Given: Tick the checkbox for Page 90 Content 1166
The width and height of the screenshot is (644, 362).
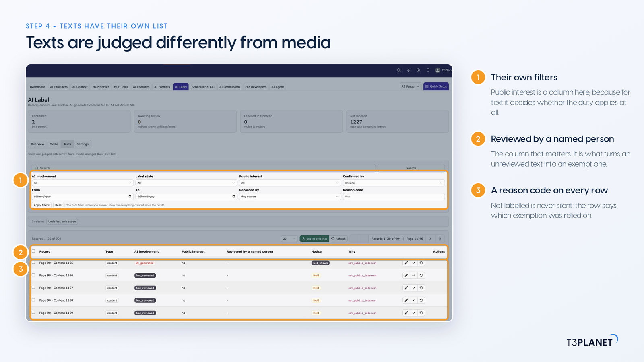Looking at the screenshot, I should click(33, 275).
